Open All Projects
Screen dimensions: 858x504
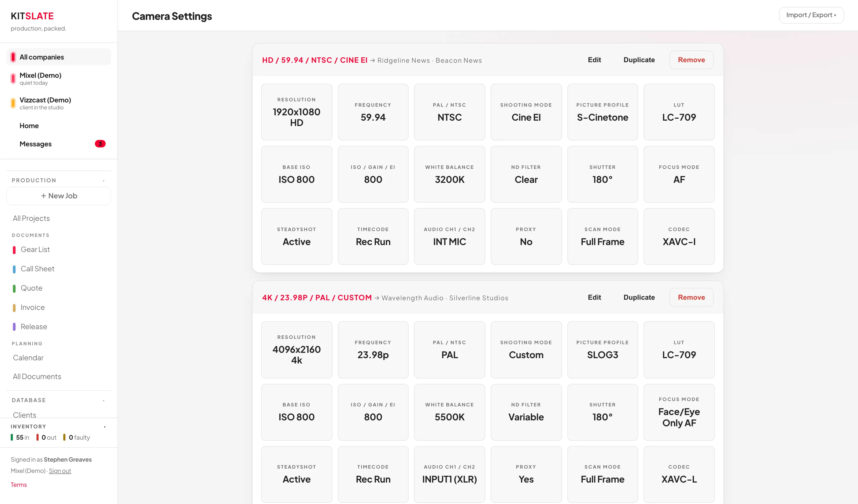(x=31, y=218)
